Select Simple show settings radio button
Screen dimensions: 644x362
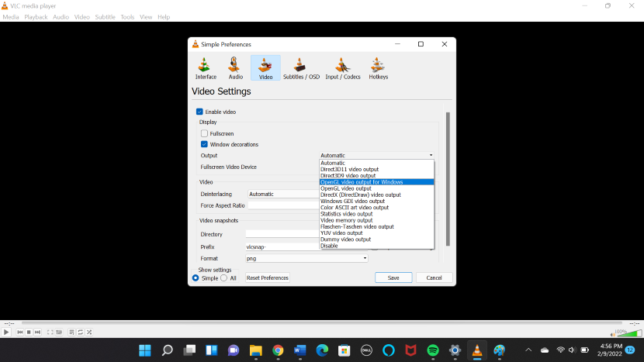196,278
